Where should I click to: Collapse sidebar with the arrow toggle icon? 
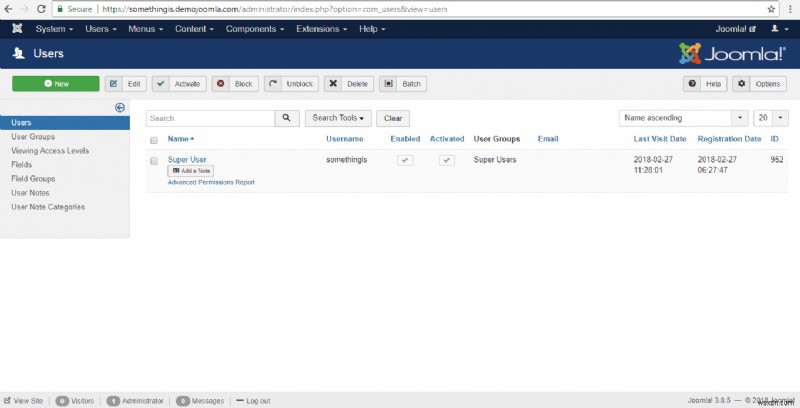pos(120,108)
